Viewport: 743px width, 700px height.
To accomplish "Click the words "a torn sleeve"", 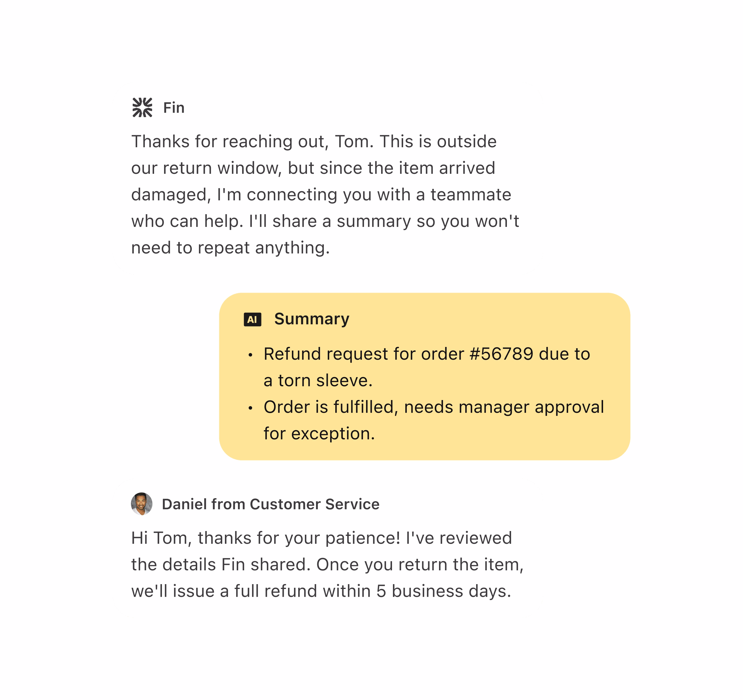I will click(318, 381).
